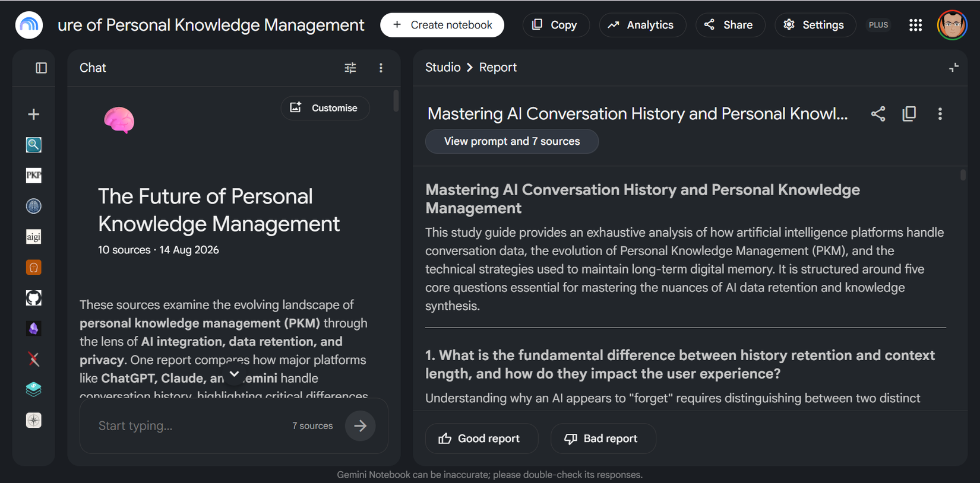Select the grey star source icon

tap(34, 420)
